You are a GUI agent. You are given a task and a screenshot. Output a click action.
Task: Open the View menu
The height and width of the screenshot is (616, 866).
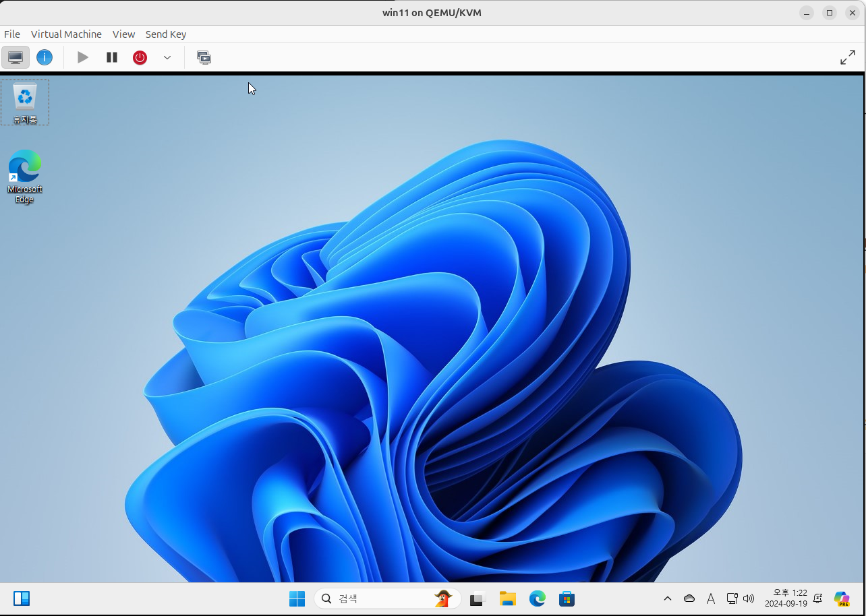(x=123, y=34)
